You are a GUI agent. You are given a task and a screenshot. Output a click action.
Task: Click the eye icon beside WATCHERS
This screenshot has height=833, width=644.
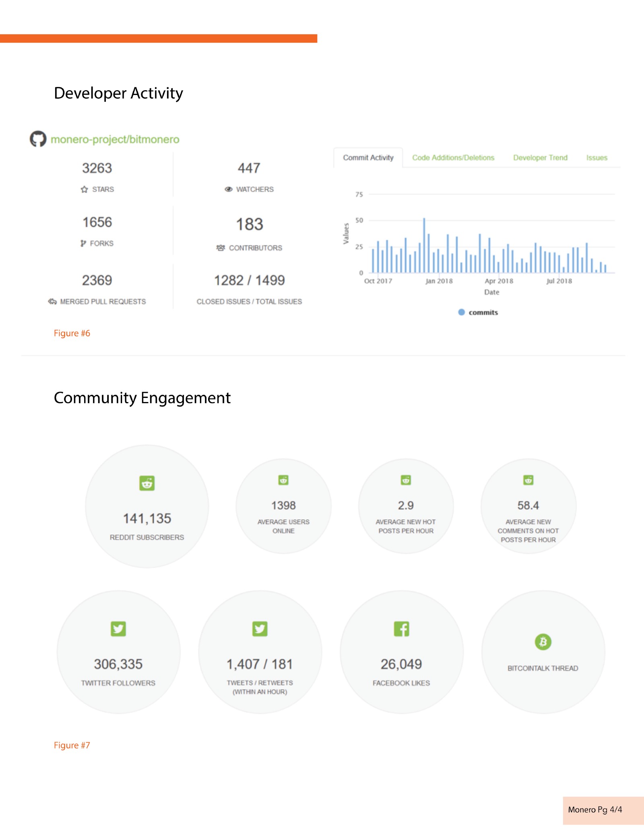[x=229, y=189]
